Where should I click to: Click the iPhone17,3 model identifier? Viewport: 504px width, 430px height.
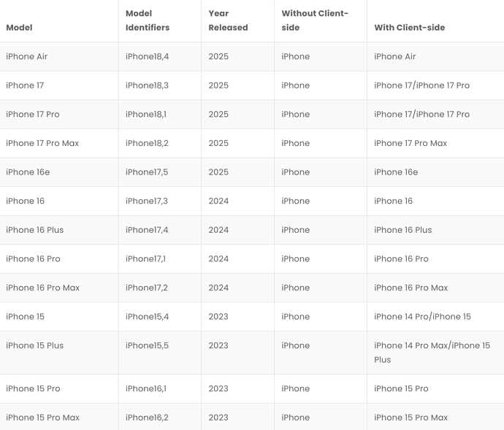(x=147, y=201)
